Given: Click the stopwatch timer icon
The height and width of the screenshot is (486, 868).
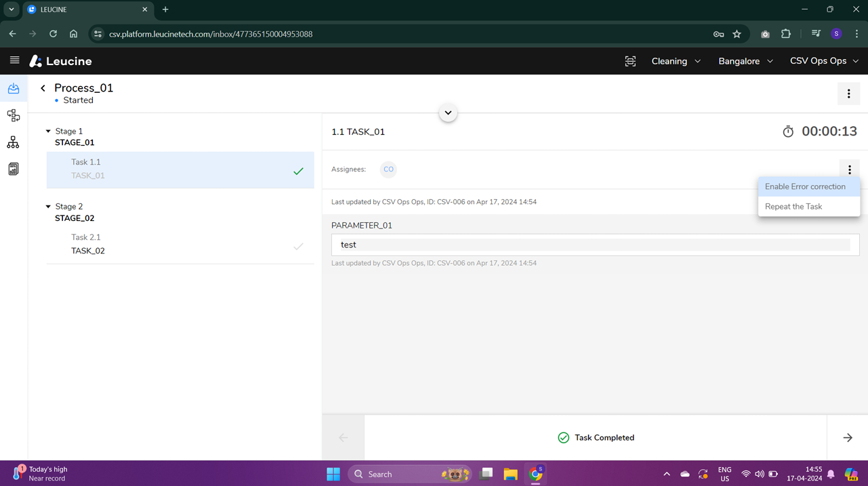Looking at the screenshot, I should 788,131.
